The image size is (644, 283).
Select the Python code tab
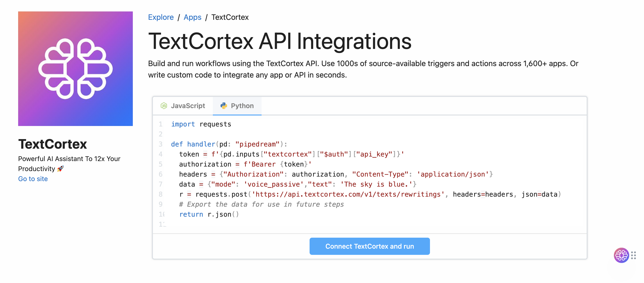pyautogui.click(x=237, y=106)
